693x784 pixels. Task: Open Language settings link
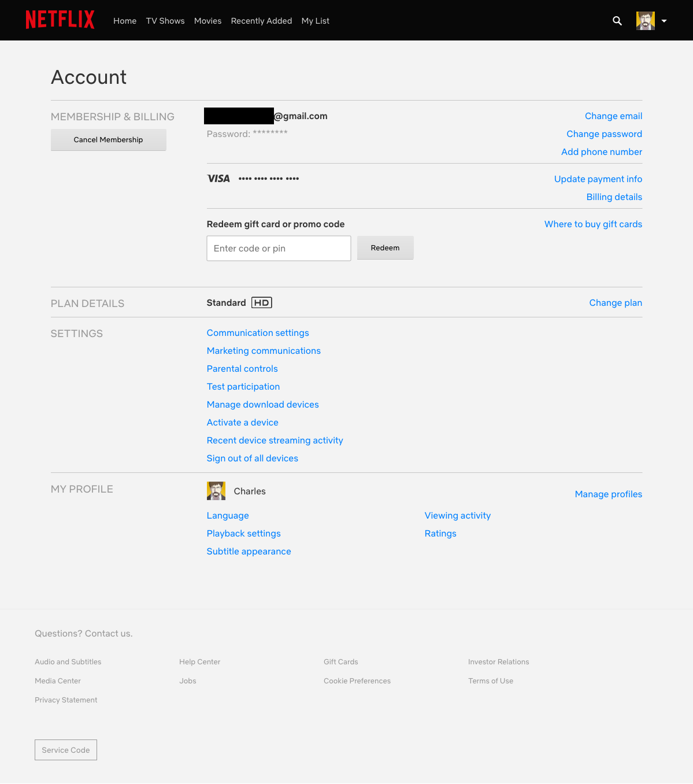click(x=228, y=516)
